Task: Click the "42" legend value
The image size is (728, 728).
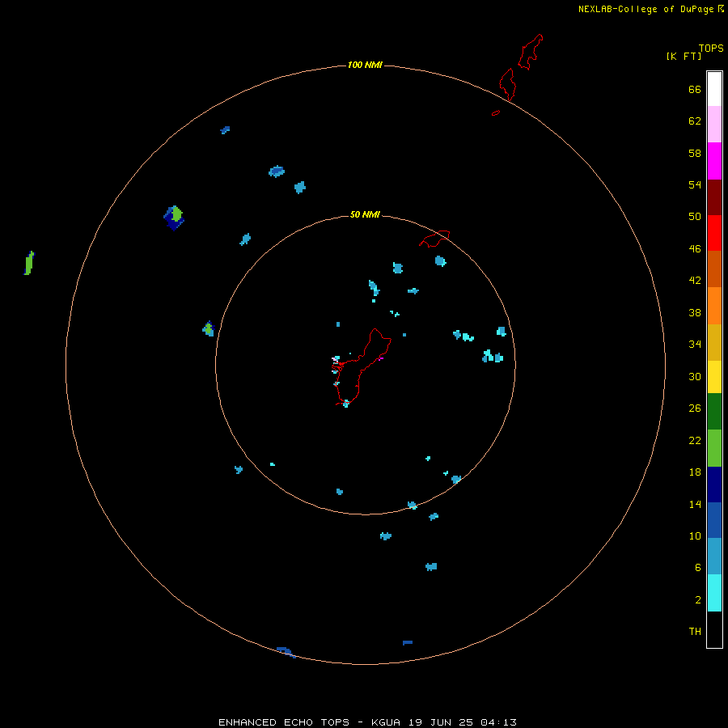Action: pos(695,281)
